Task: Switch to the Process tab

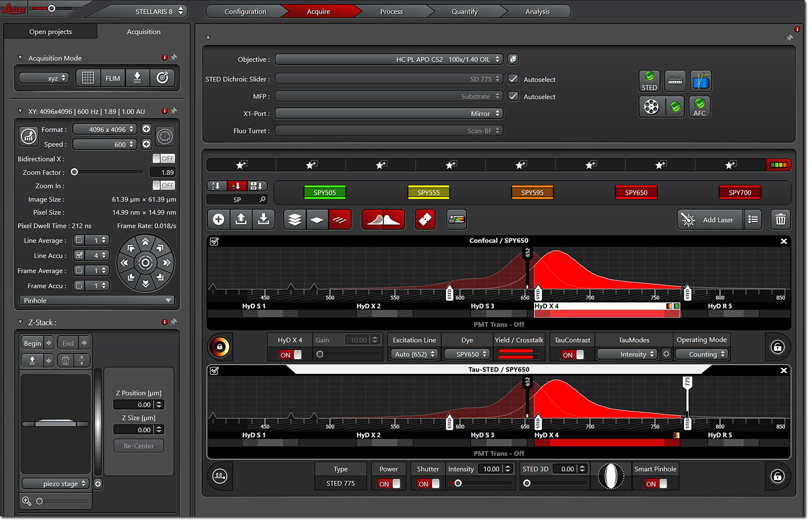Action: tap(391, 12)
